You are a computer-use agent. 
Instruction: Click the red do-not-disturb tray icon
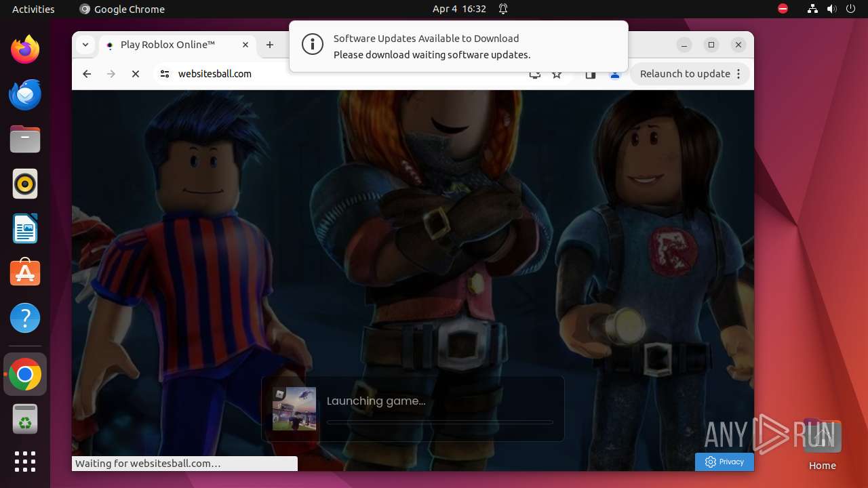click(783, 9)
